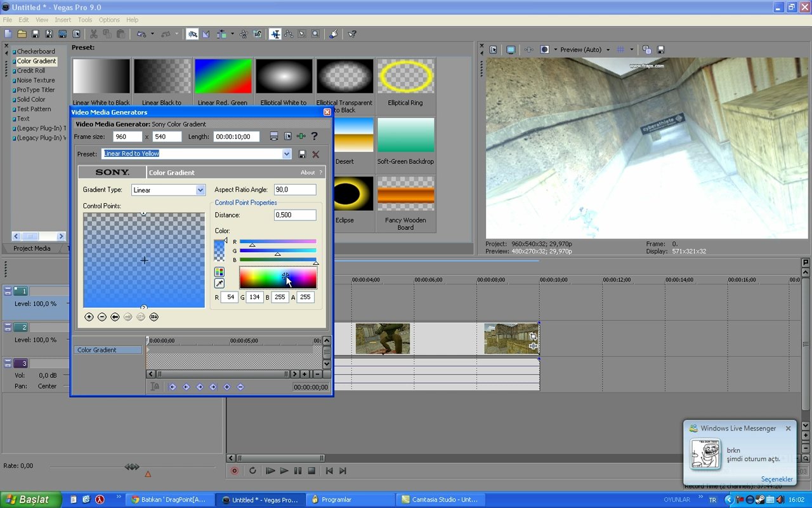Image resolution: width=812 pixels, height=508 pixels.
Task: Click the Media Properties icon beside Length field
Action: coord(287,136)
